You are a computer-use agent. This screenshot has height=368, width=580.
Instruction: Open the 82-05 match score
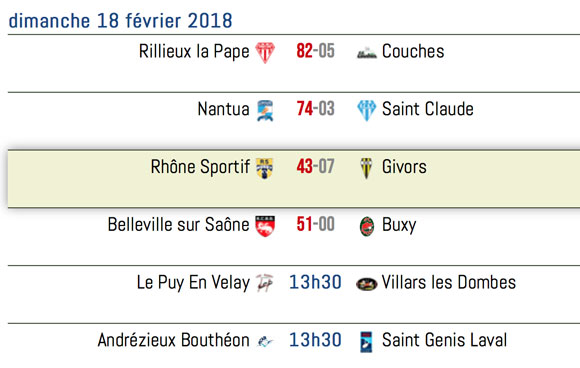(x=316, y=51)
